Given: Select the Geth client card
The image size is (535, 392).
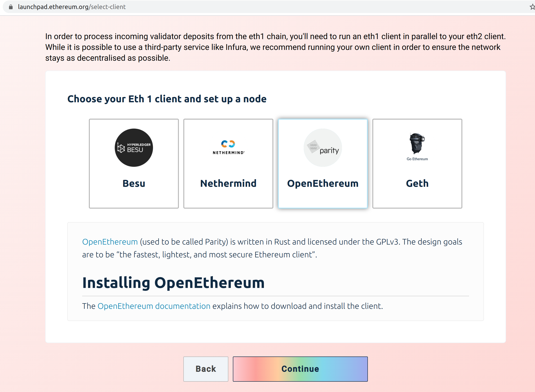Looking at the screenshot, I should 417,163.
